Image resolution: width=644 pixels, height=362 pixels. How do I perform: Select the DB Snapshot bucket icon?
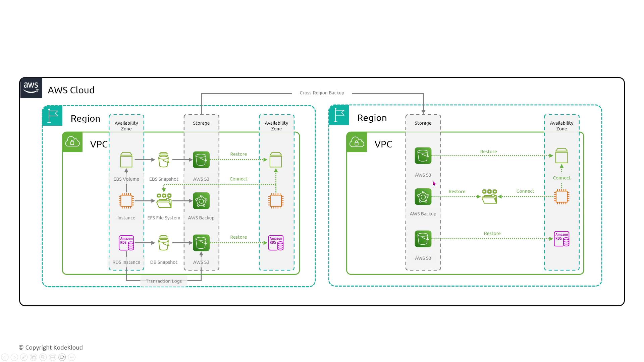pos(163,243)
